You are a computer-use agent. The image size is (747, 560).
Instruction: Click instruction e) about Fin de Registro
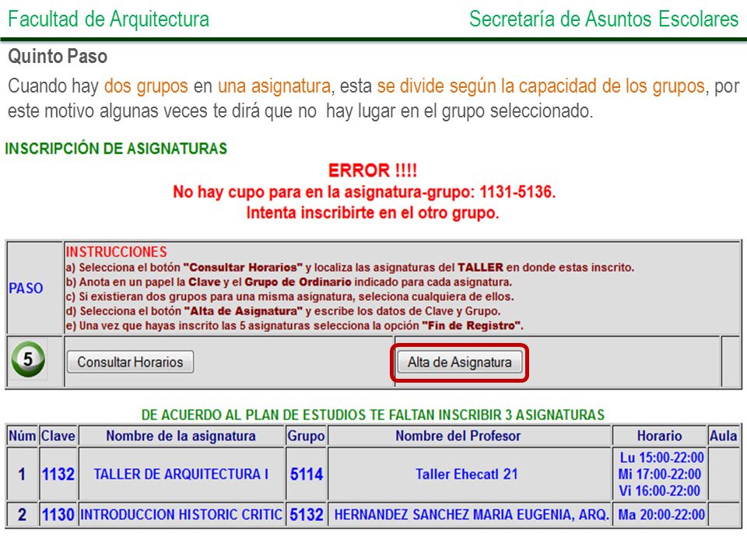[x=294, y=326]
